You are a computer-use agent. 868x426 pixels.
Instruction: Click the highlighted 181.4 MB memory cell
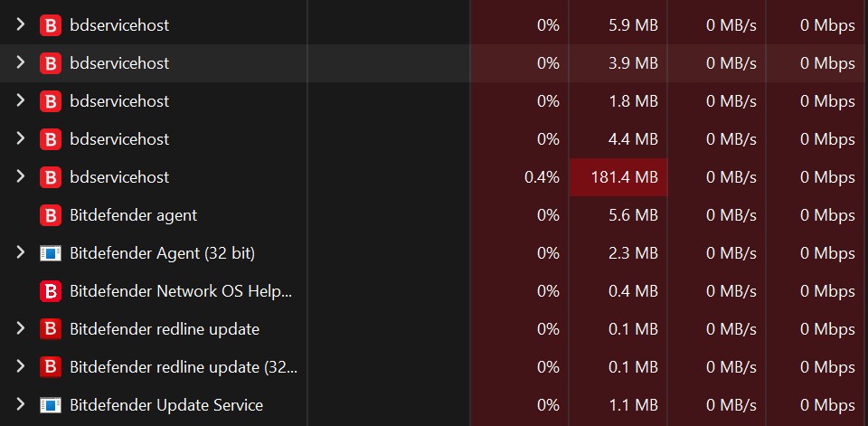618,177
